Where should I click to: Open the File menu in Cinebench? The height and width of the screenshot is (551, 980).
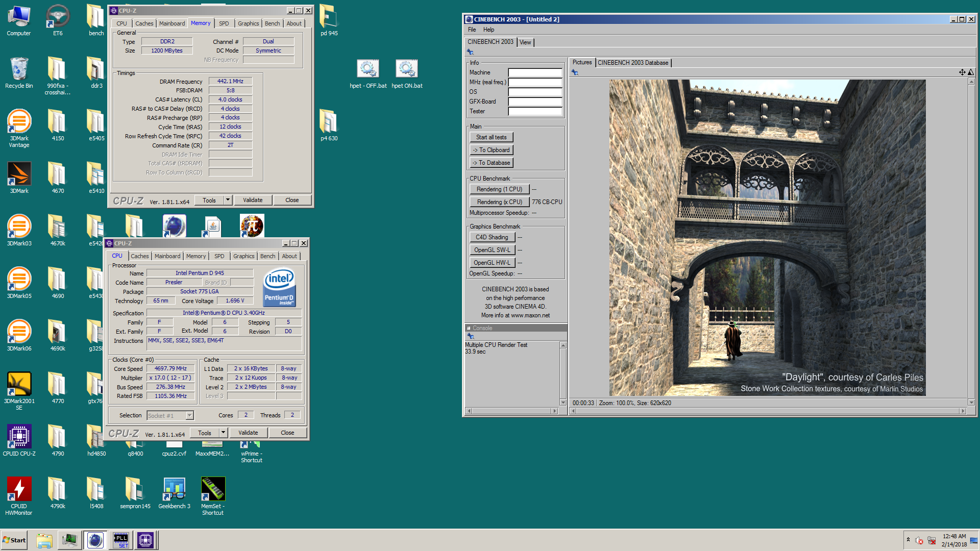coord(472,30)
